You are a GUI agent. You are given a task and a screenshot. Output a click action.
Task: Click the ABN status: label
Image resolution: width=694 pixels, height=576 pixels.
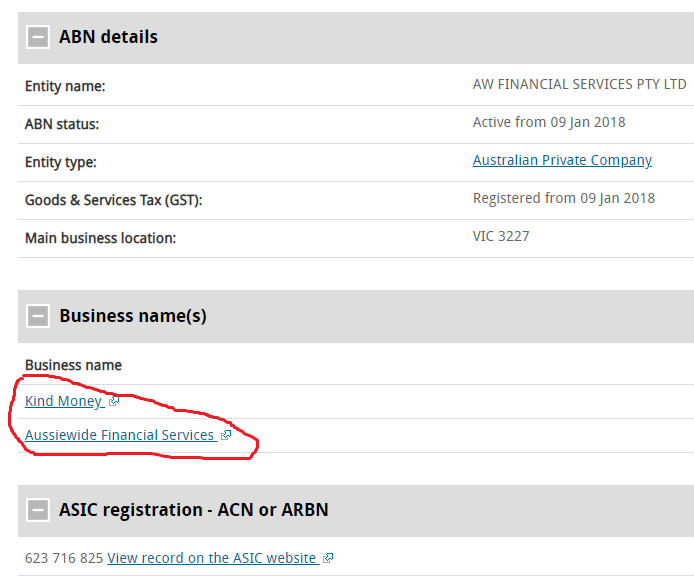pyautogui.click(x=62, y=124)
